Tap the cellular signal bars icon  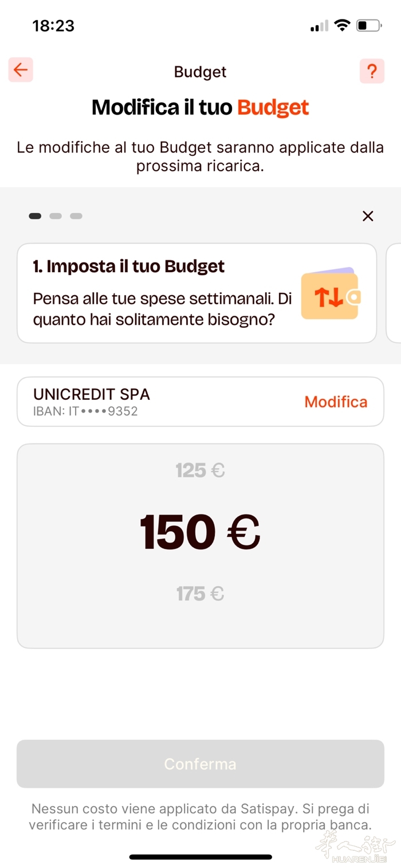click(319, 26)
